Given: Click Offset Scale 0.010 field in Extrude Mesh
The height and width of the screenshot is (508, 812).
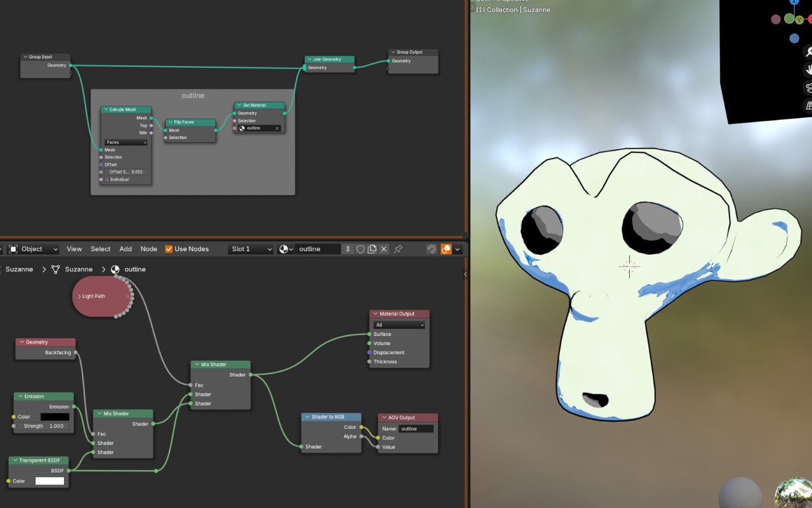Looking at the screenshot, I should (x=126, y=172).
